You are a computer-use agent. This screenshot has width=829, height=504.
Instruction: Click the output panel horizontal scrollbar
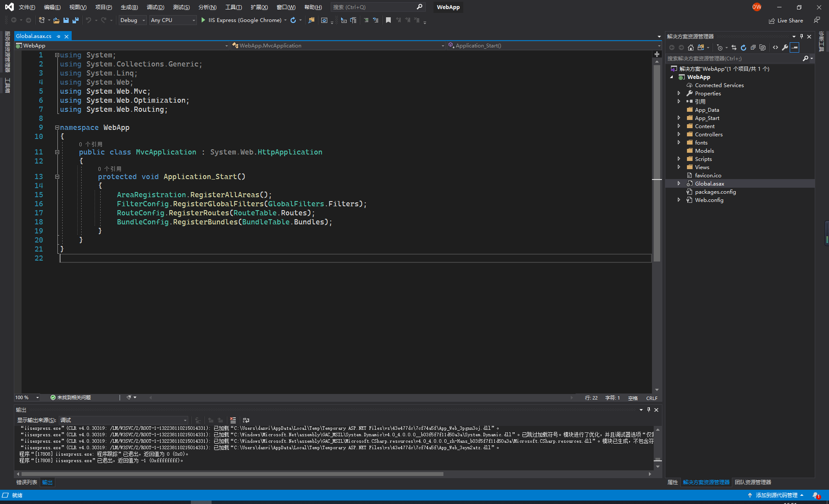coord(232,474)
